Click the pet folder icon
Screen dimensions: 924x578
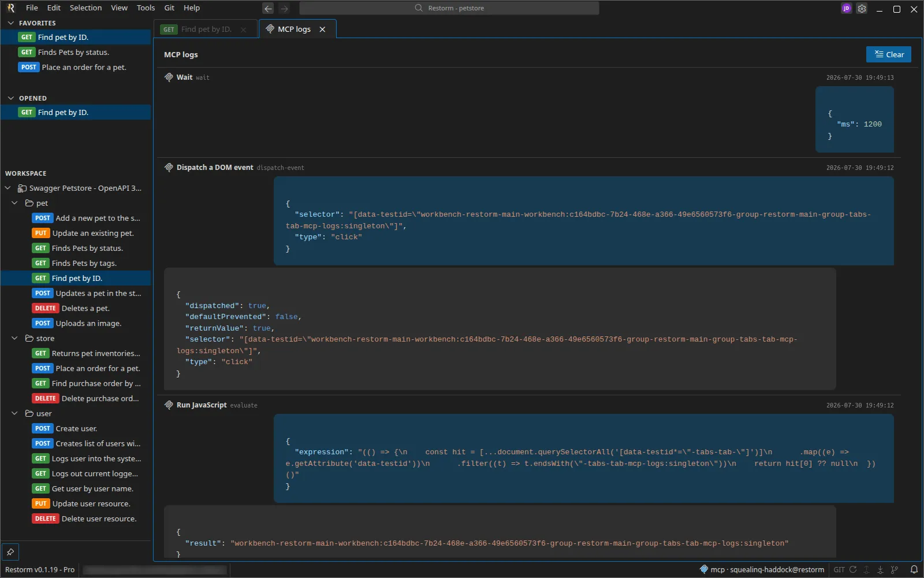tap(29, 203)
